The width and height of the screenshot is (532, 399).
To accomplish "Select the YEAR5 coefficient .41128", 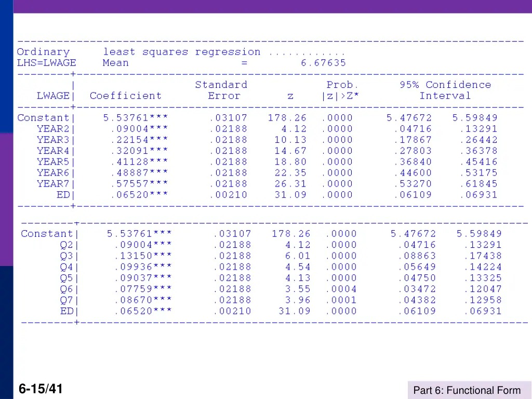I will [138, 162].
